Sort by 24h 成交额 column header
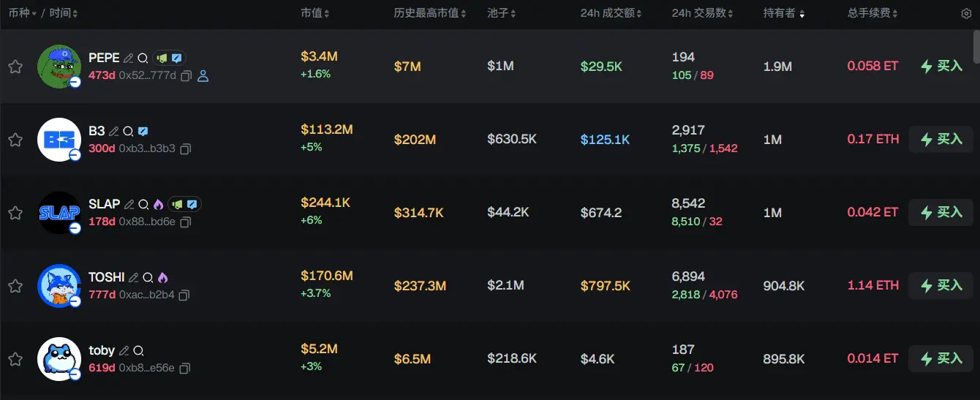The height and width of the screenshot is (400, 980). pos(611,13)
